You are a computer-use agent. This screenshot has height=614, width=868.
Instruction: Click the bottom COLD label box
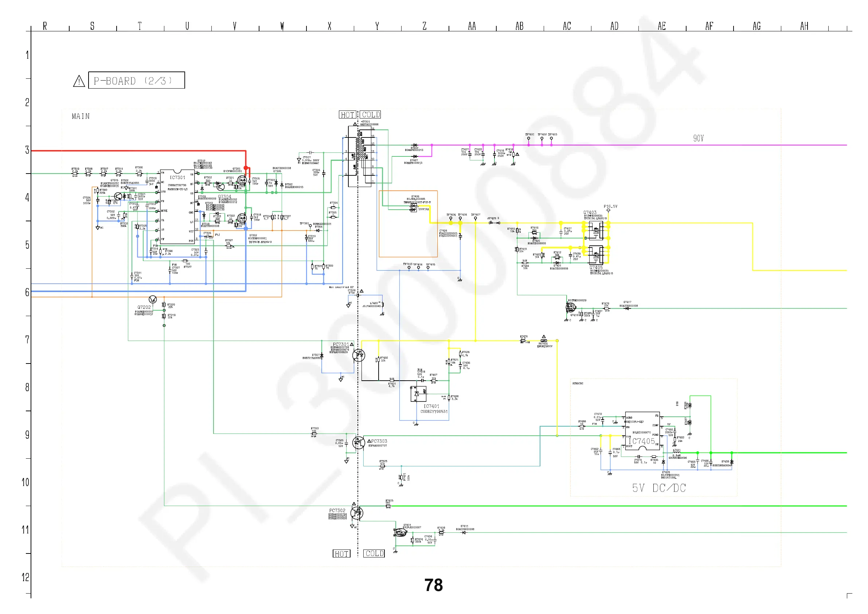point(374,553)
